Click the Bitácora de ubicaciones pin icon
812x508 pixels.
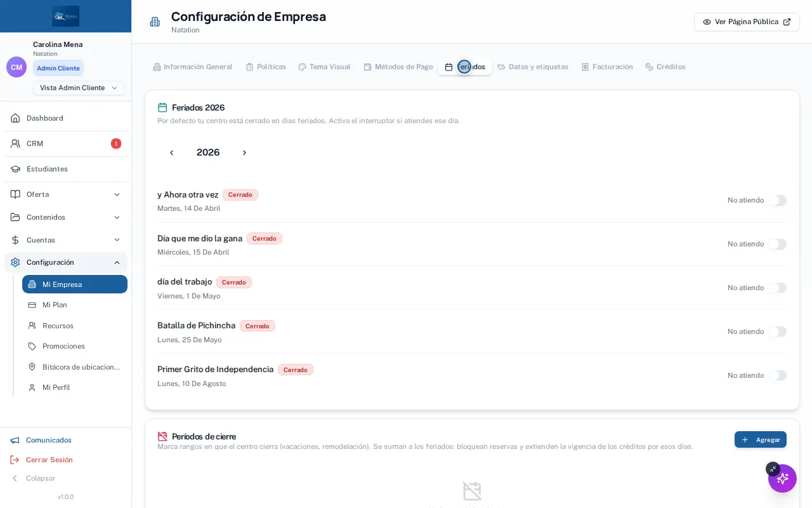point(32,367)
